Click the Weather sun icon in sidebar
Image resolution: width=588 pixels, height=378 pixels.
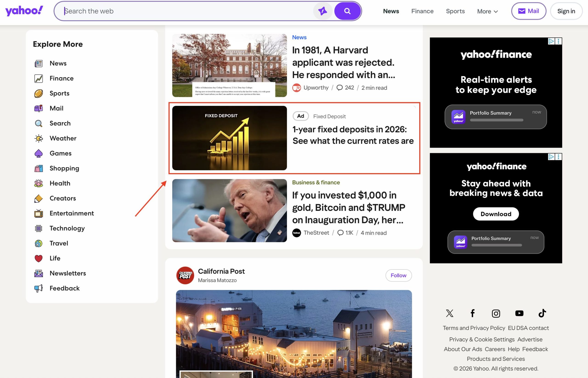click(39, 138)
